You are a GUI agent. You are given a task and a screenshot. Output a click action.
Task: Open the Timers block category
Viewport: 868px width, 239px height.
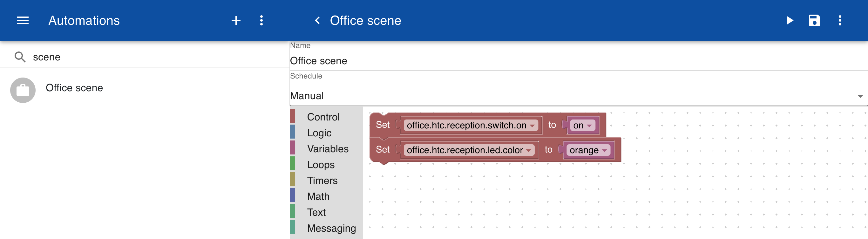[322, 180]
